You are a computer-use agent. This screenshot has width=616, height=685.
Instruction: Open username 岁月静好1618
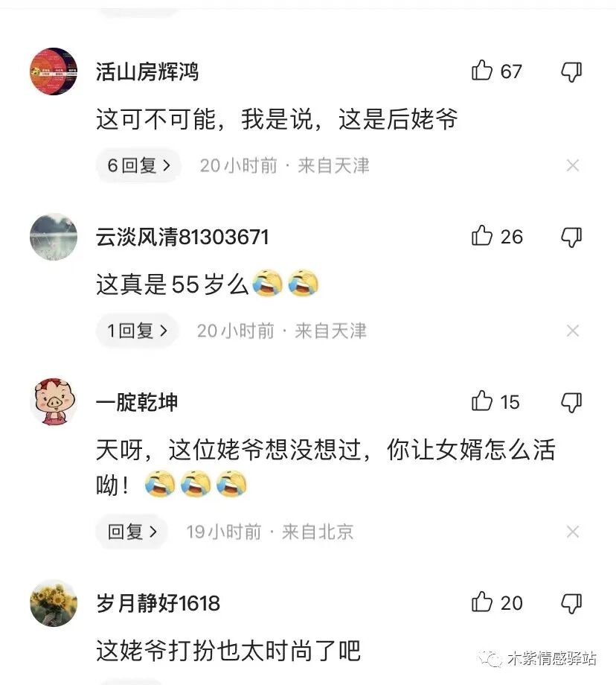(x=158, y=603)
